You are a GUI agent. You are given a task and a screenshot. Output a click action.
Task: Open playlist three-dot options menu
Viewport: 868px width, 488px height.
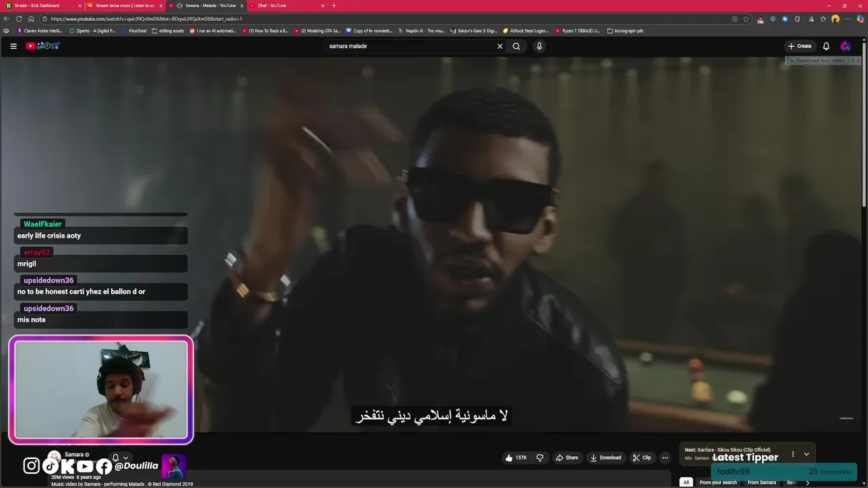pos(793,454)
